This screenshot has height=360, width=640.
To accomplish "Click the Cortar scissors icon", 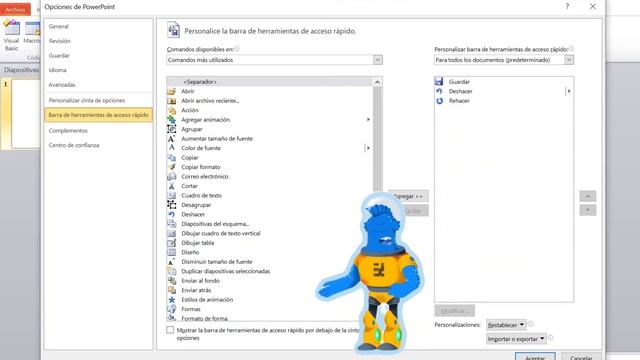I will tap(171, 186).
